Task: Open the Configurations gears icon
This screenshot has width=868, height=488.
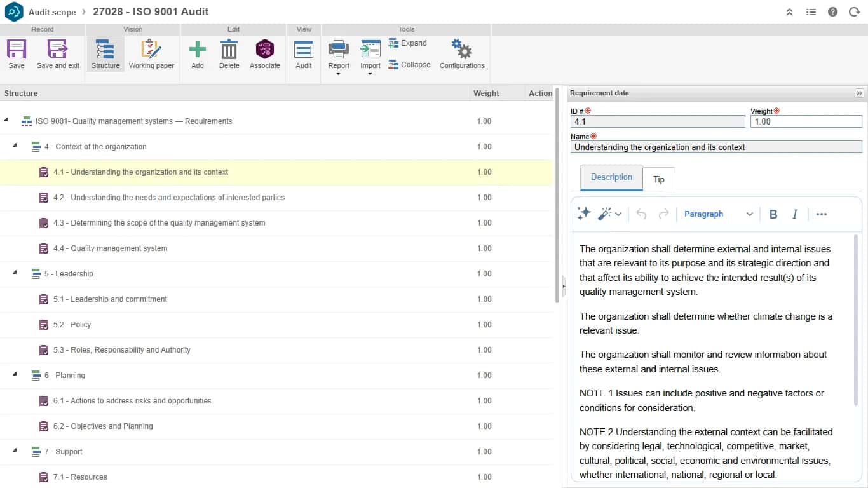Action: point(462,50)
